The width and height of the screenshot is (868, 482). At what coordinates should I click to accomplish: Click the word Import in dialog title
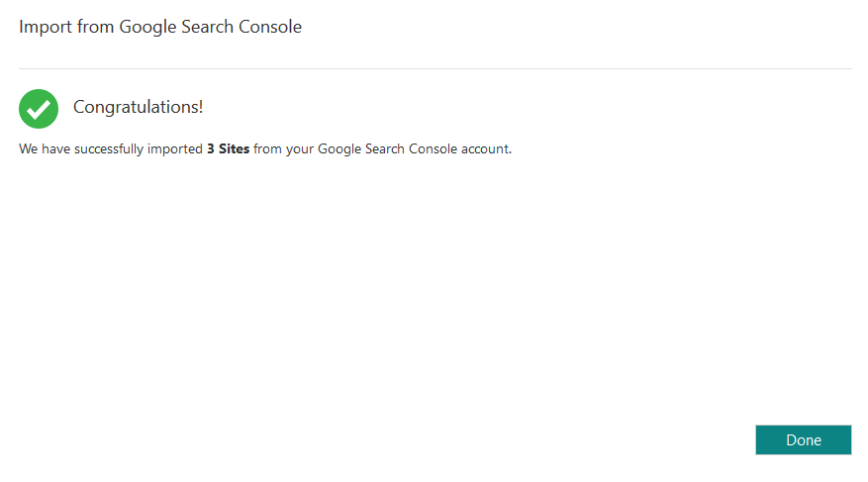coord(46,27)
